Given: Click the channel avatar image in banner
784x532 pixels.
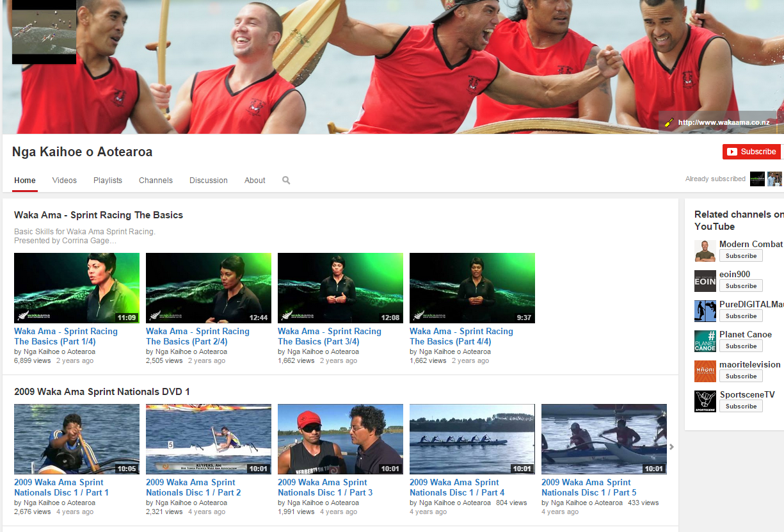Looking at the screenshot, I should pos(44,32).
